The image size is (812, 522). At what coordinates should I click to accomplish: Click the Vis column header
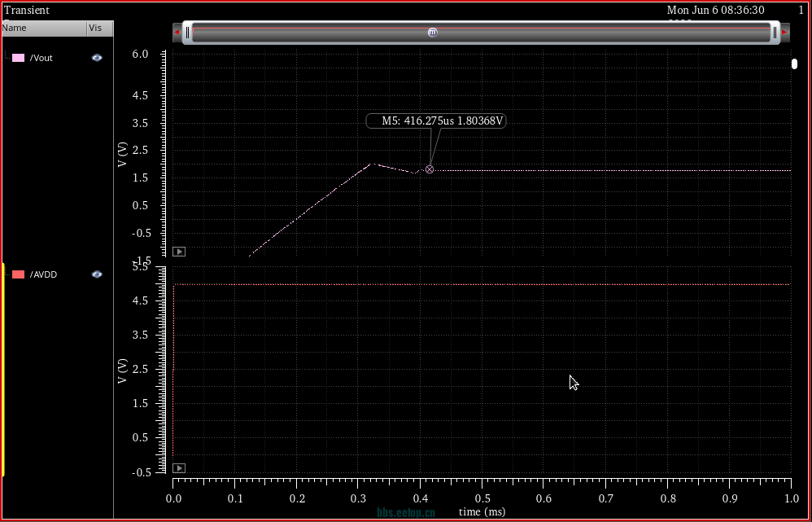(x=96, y=28)
